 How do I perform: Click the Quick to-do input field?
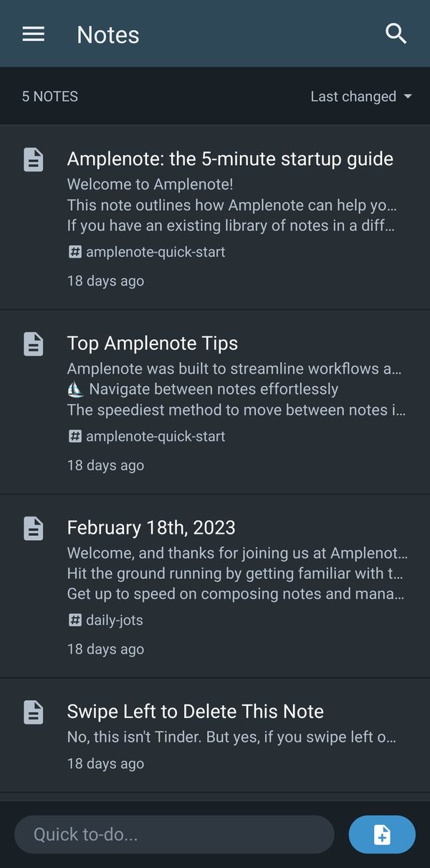point(173,834)
